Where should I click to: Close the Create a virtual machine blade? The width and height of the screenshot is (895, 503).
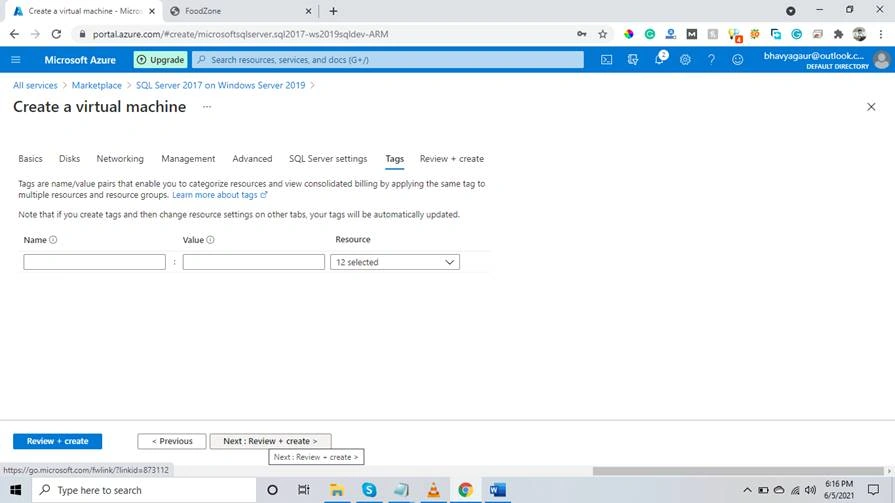pyautogui.click(x=871, y=107)
